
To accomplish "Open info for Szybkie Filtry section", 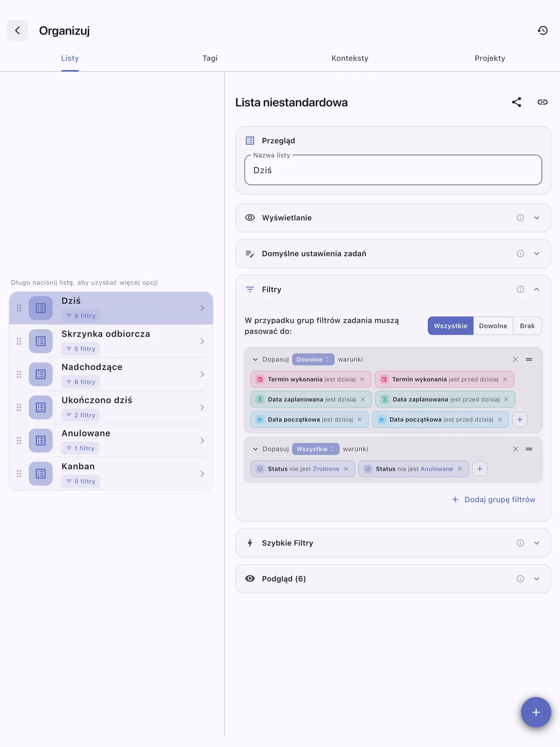I will point(520,543).
